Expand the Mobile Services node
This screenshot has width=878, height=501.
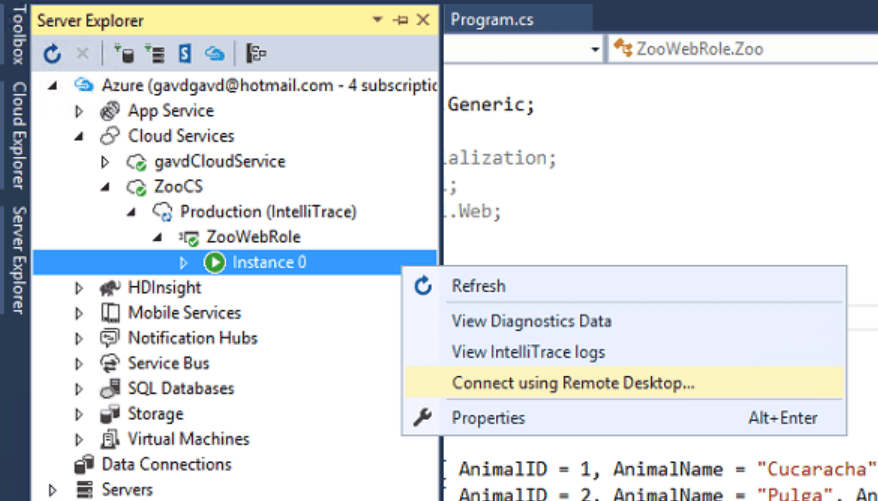[79, 313]
